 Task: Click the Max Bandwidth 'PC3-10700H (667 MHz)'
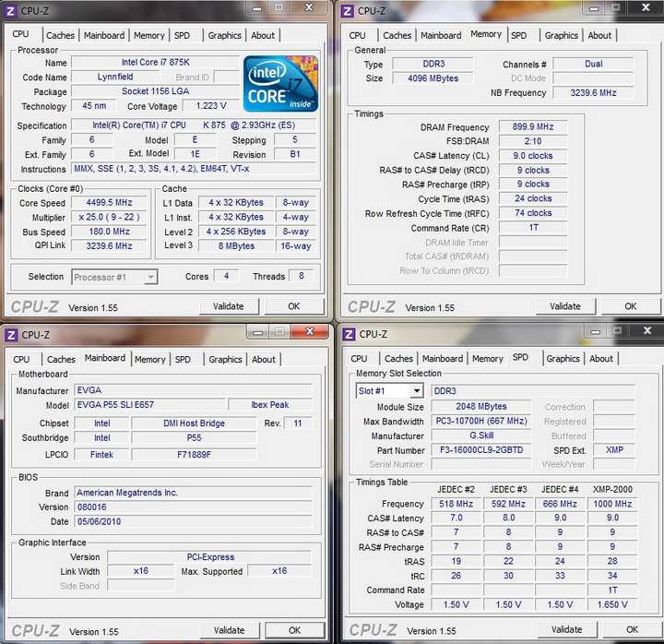click(x=481, y=421)
